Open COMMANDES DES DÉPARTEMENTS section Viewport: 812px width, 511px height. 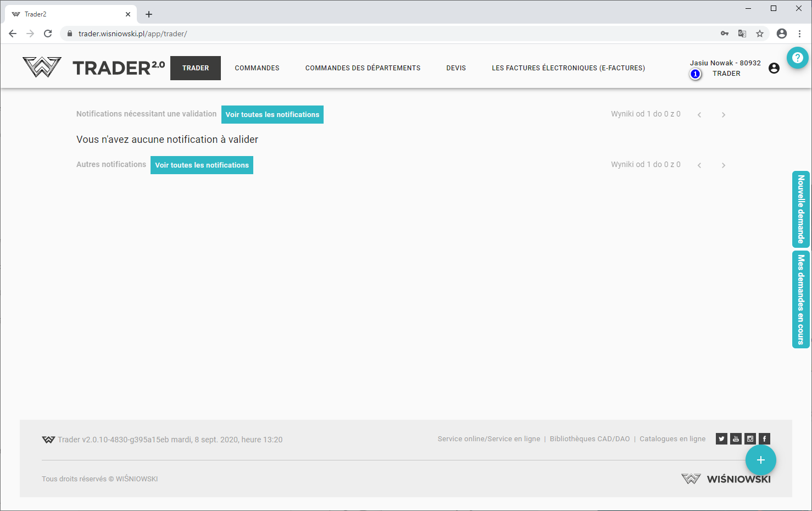(363, 68)
